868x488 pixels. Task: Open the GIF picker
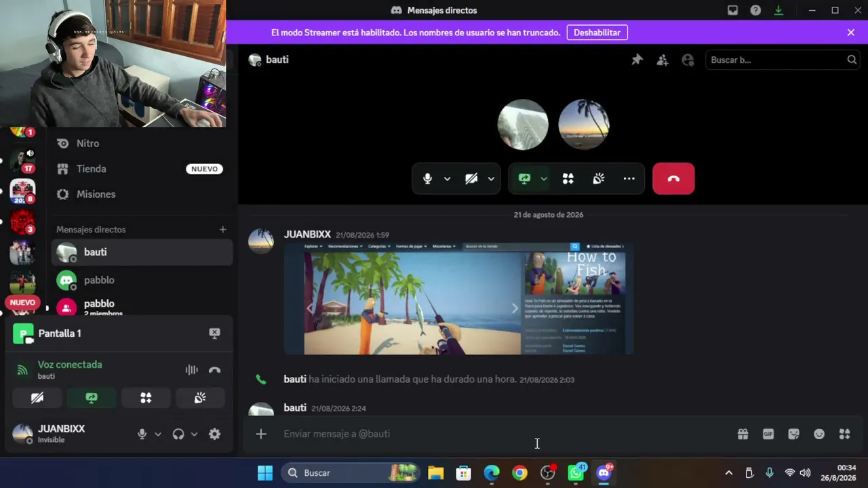tap(768, 434)
